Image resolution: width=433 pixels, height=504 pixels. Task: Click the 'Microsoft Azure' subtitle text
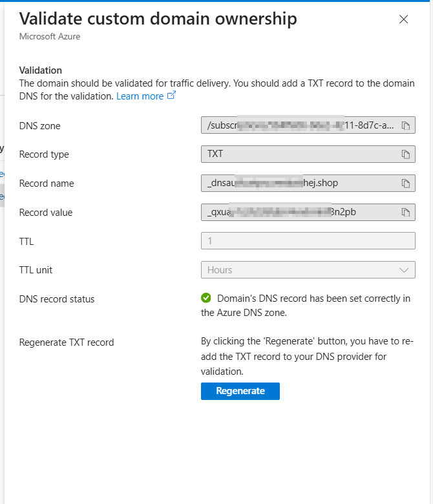point(50,36)
